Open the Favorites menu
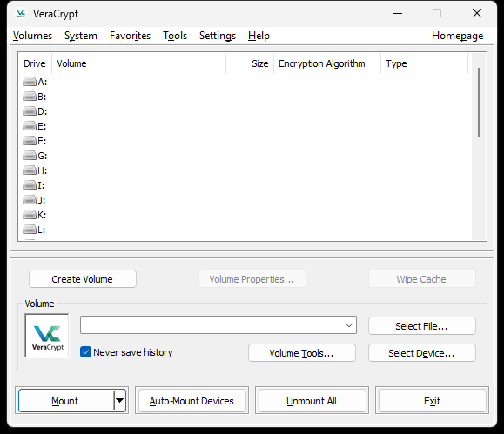The image size is (504, 434). (x=130, y=36)
